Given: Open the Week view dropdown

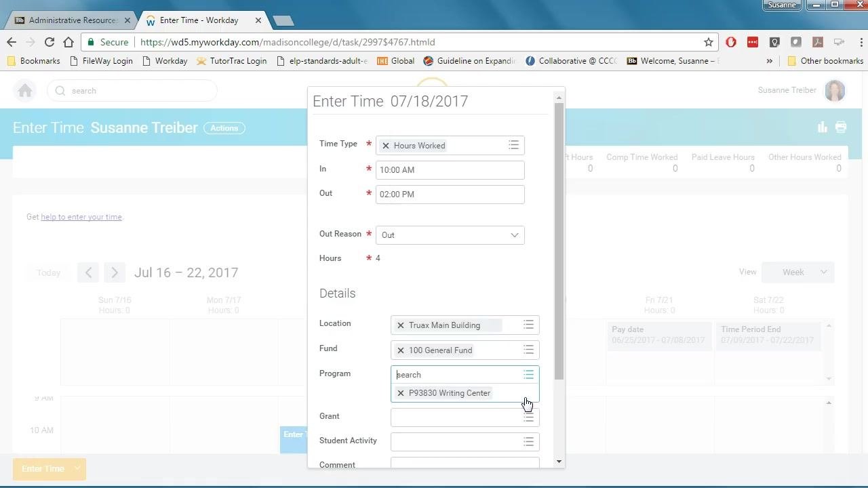Looking at the screenshot, I should 798,272.
